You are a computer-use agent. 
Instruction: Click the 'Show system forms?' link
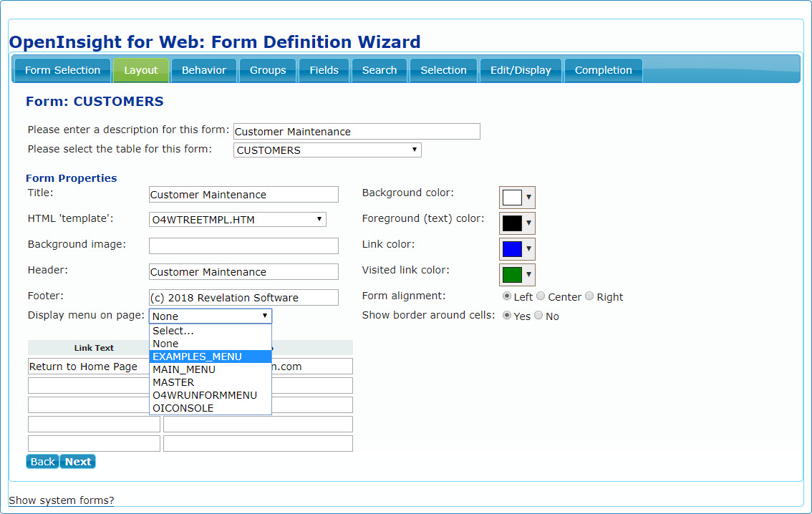(61, 500)
